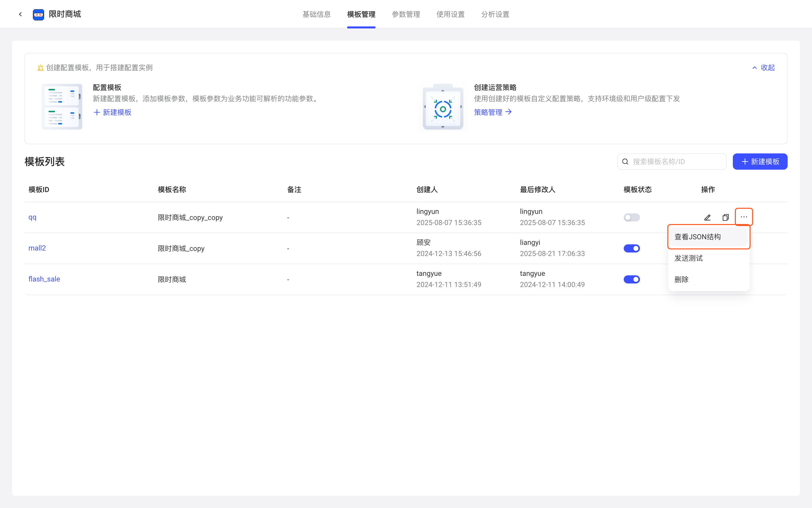Focus the 搜索模板名称/ID search field
The width and height of the screenshot is (812, 508).
tap(672, 162)
